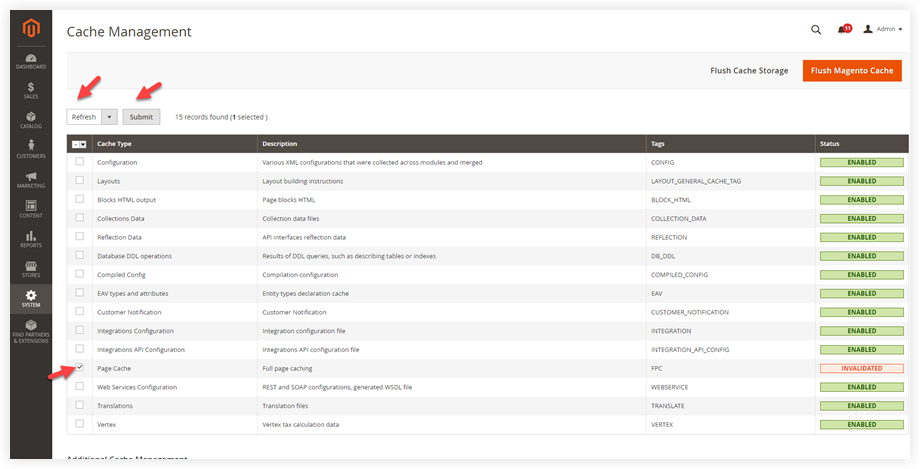
Task: Click 'Vertex tax calculation data' text
Action: click(x=300, y=425)
